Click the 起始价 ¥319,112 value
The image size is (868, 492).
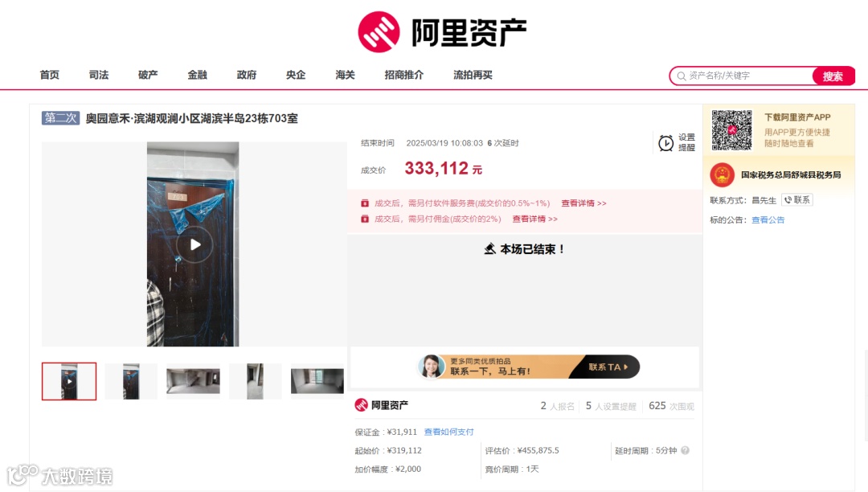pos(404,450)
